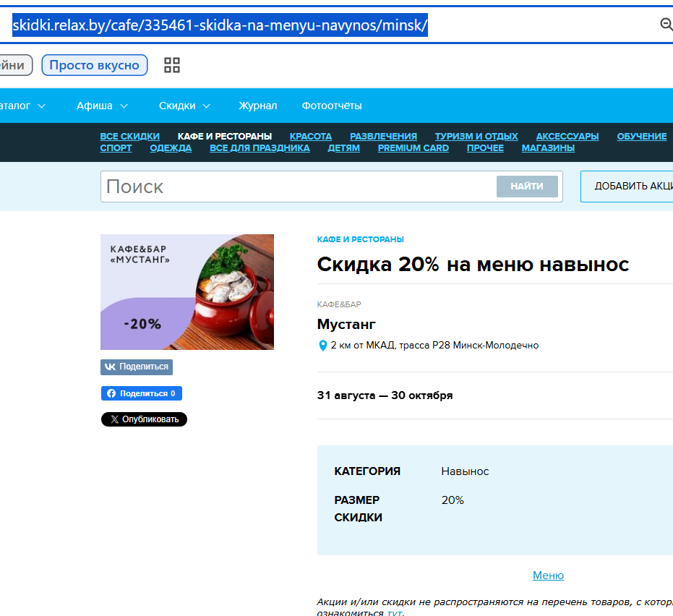The width and height of the screenshot is (673, 616).
Task: Open the tab grid overview icon
Action: tap(172, 65)
